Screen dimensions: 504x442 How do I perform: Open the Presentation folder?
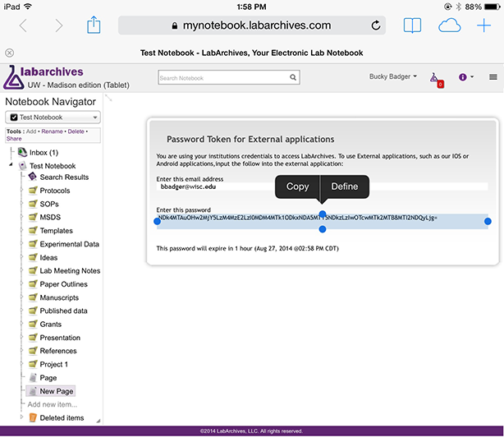[x=60, y=338]
